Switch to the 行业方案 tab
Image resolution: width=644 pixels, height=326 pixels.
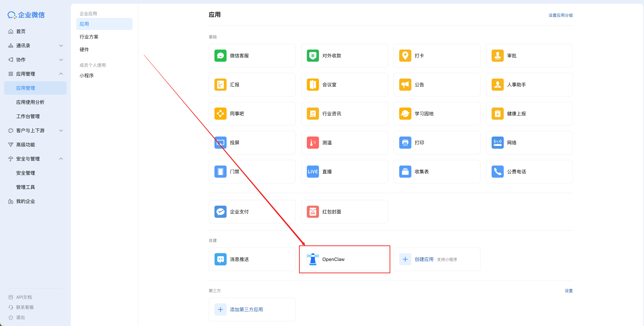[x=89, y=37]
